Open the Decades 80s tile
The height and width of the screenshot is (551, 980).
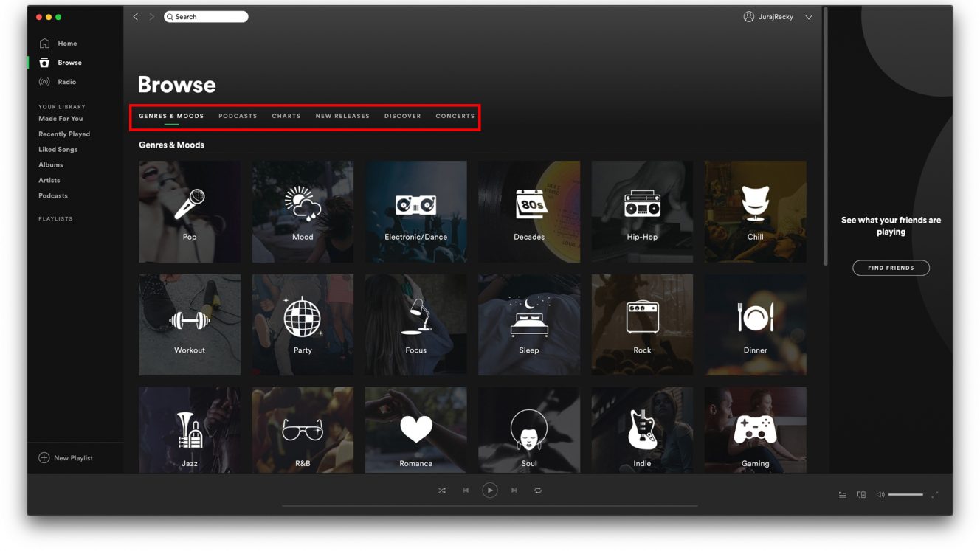(529, 212)
